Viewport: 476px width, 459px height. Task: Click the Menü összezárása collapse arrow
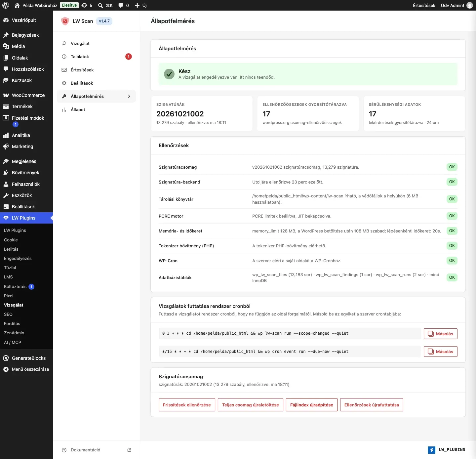(x=6, y=369)
